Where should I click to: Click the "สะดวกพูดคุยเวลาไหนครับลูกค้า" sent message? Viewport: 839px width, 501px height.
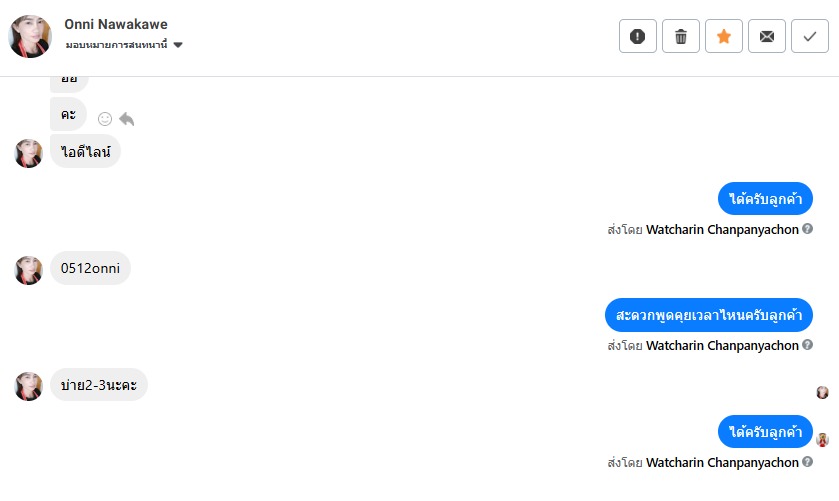708,315
